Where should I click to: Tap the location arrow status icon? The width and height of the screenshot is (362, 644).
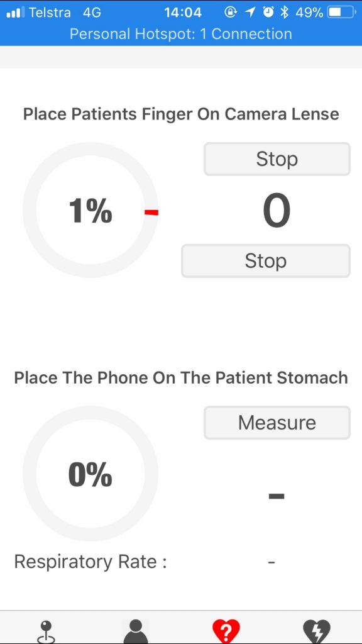coord(250,13)
